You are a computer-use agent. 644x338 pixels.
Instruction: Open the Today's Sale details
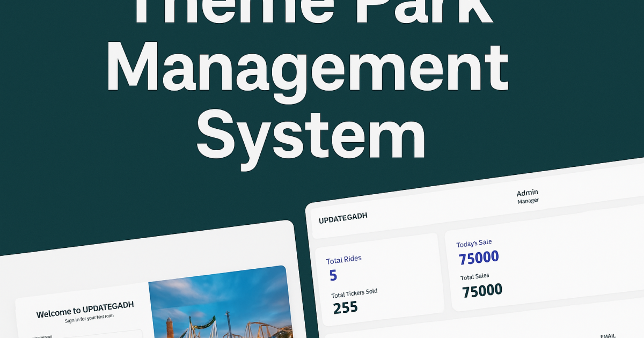(x=474, y=243)
